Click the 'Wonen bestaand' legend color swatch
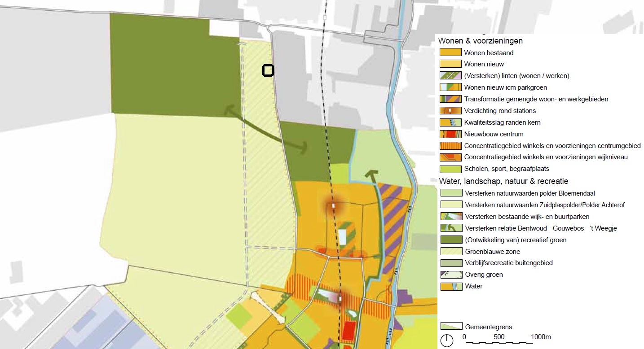The image size is (644, 349). point(450,52)
